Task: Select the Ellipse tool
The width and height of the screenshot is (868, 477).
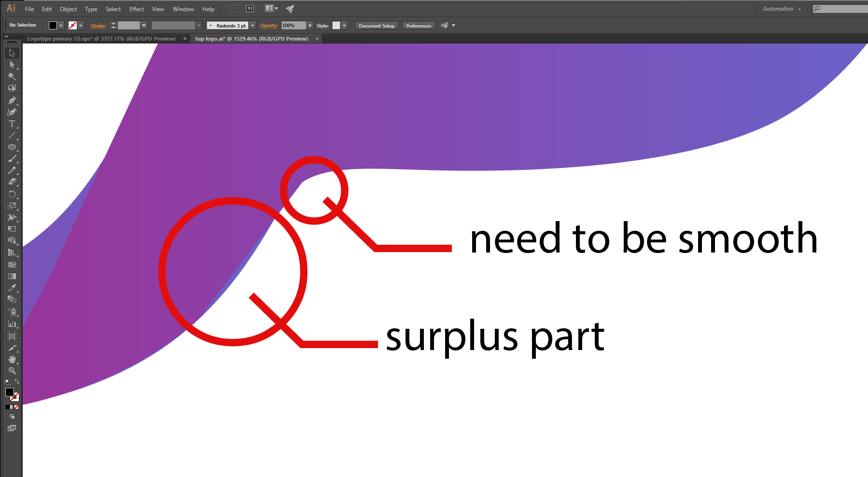Action: point(12,147)
